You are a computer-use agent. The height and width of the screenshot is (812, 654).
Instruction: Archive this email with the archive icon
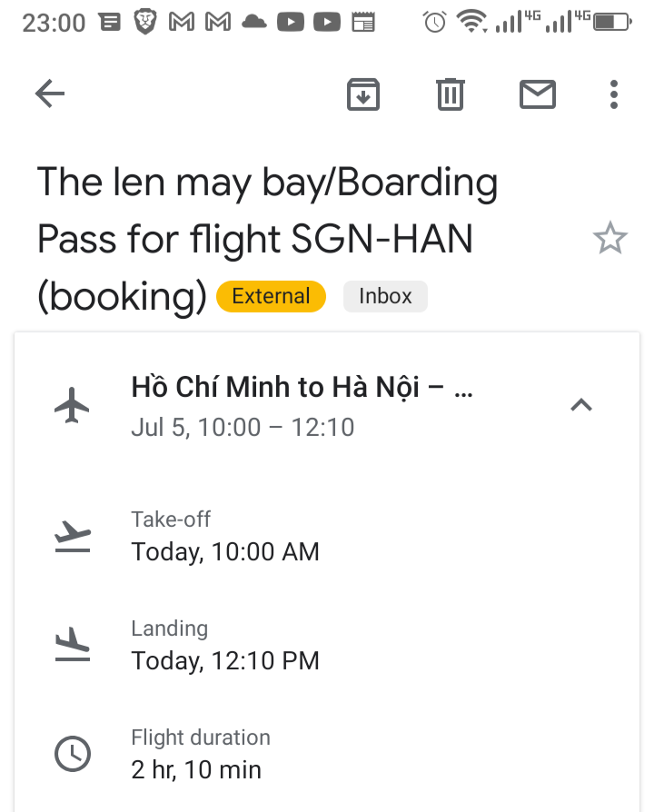click(363, 94)
